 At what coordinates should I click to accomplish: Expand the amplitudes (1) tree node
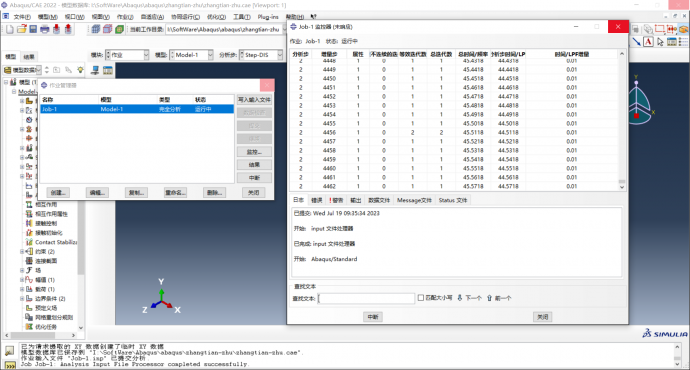click(x=22, y=279)
